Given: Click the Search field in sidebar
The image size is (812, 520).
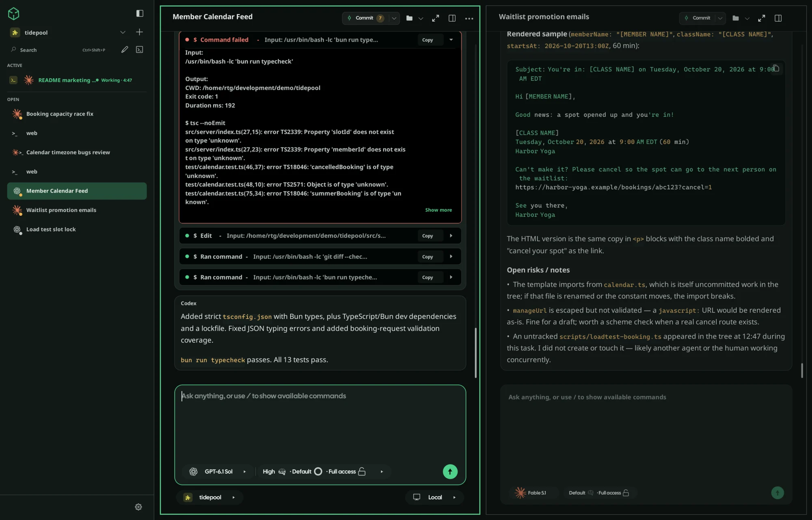Looking at the screenshot, I should [59, 50].
